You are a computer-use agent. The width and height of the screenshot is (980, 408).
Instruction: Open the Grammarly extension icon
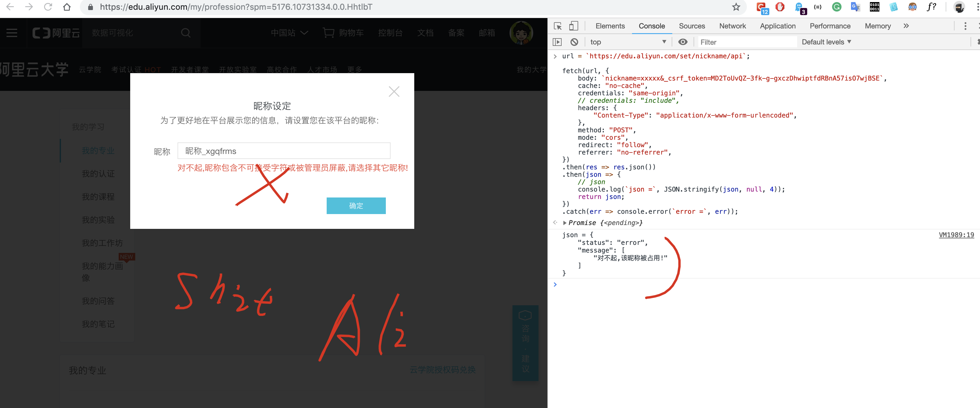tap(836, 7)
